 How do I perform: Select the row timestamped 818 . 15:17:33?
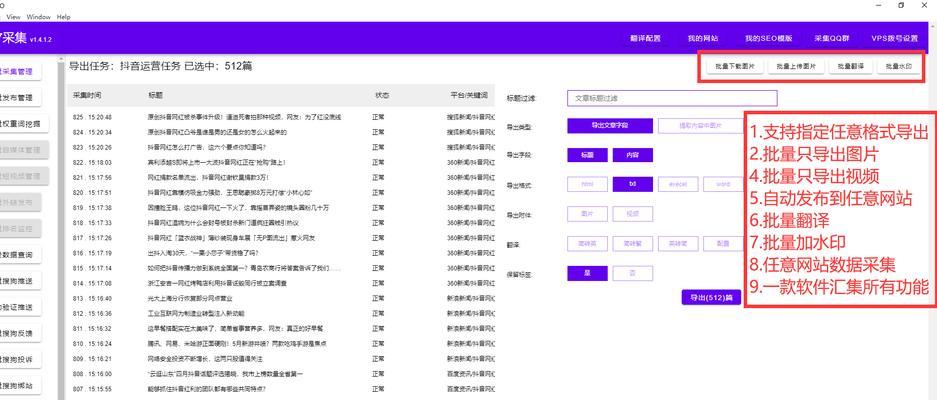tap(281, 223)
